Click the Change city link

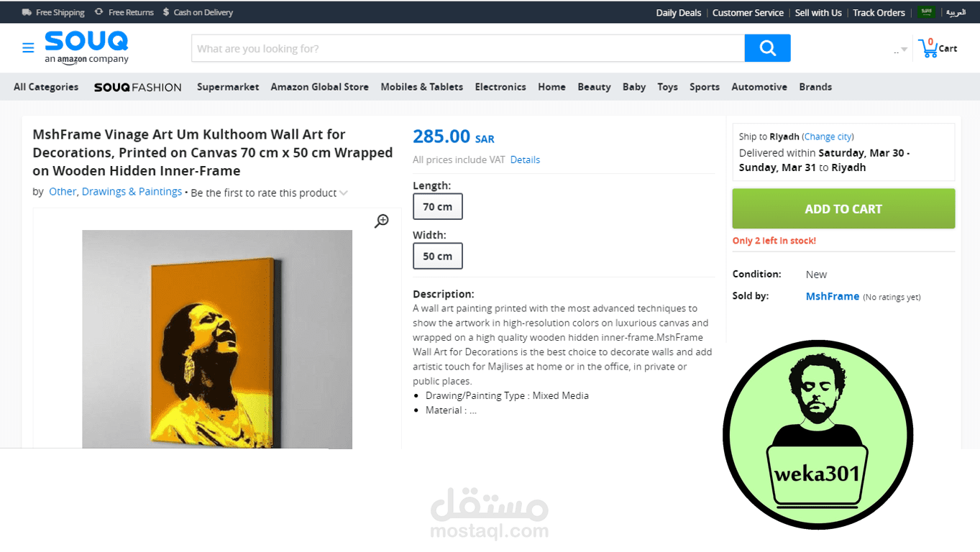(828, 137)
